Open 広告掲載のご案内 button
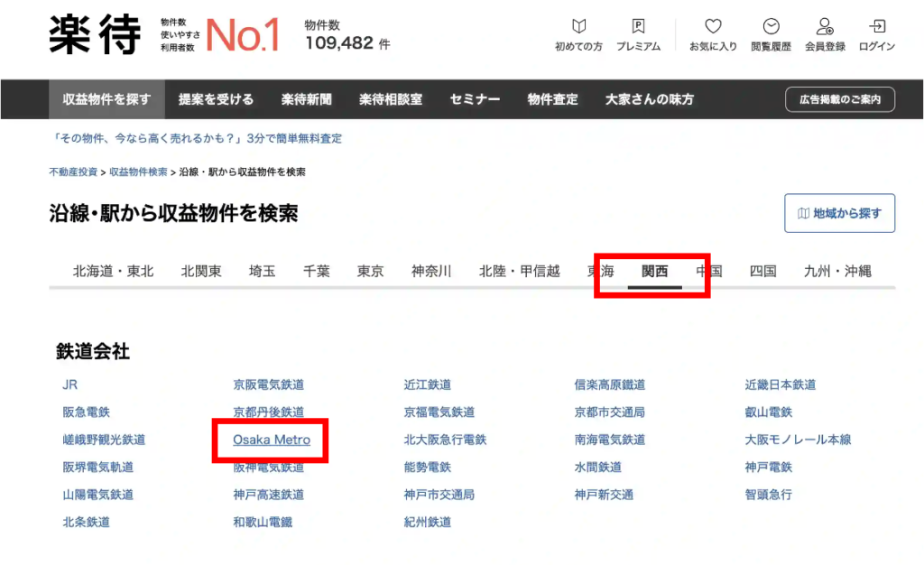924x565 pixels. pos(839,99)
